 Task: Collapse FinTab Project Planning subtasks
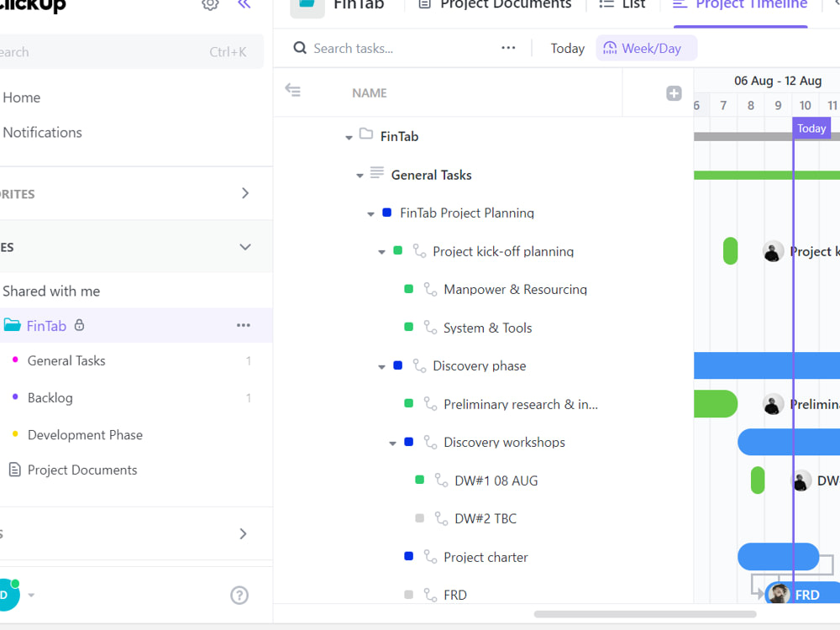pyautogui.click(x=370, y=214)
